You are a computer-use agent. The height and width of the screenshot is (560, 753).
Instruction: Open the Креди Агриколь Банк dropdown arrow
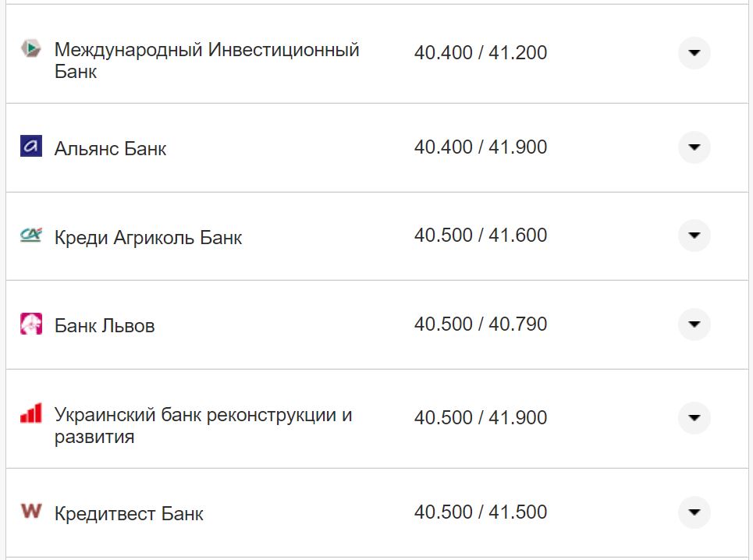pos(694,236)
